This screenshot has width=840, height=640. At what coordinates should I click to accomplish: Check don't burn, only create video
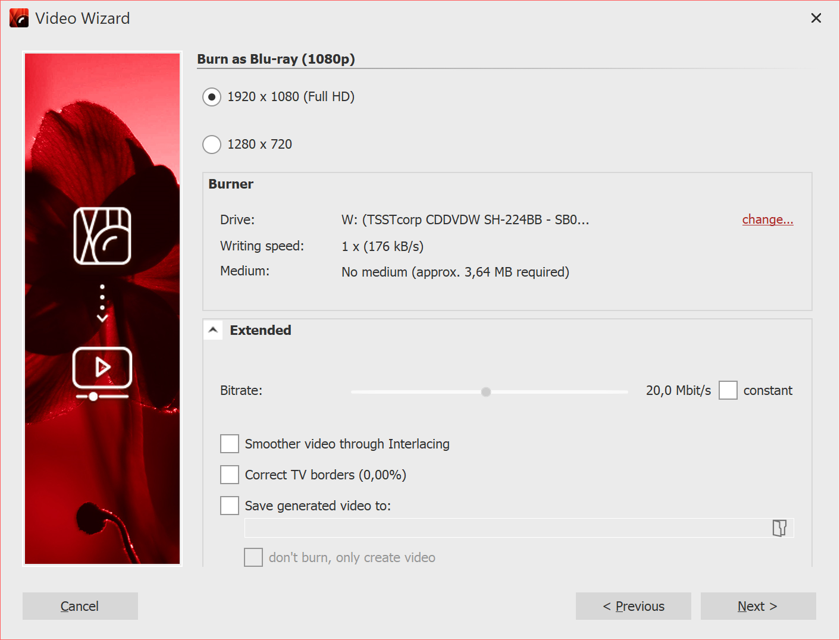click(253, 557)
